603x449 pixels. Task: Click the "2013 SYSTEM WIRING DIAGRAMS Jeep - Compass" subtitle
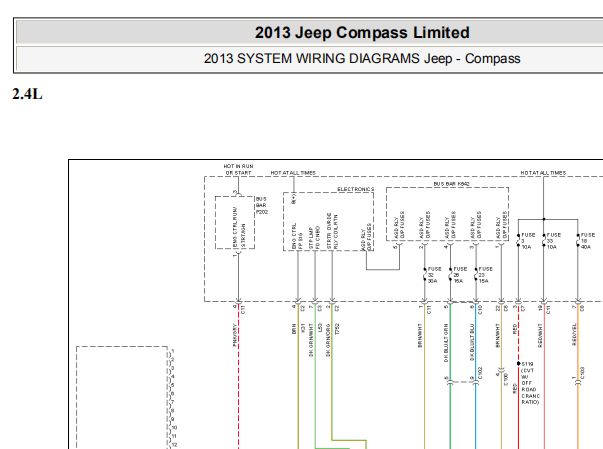pyautogui.click(x=362, y=58)
